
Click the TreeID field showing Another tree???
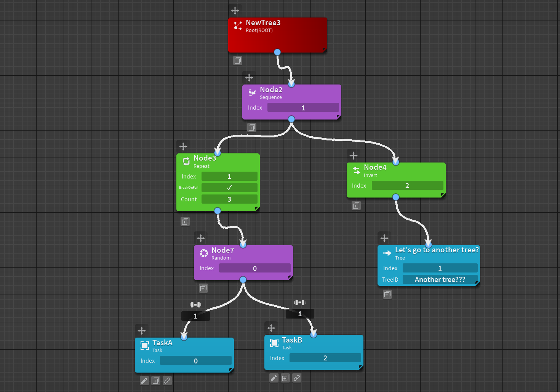click(x=440, y=279)
